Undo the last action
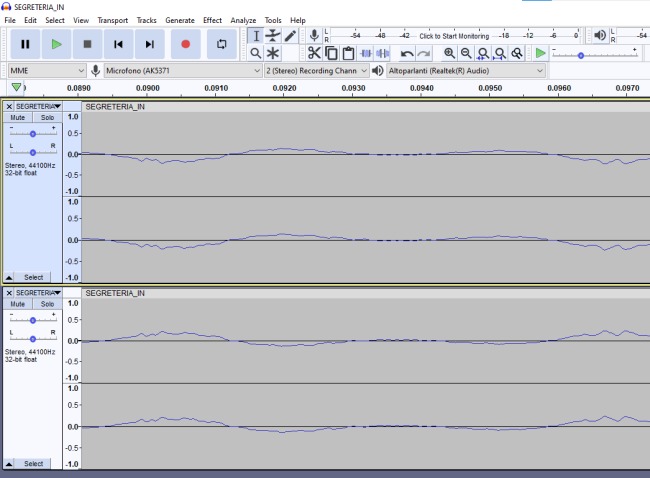 [x=407, y=53]
